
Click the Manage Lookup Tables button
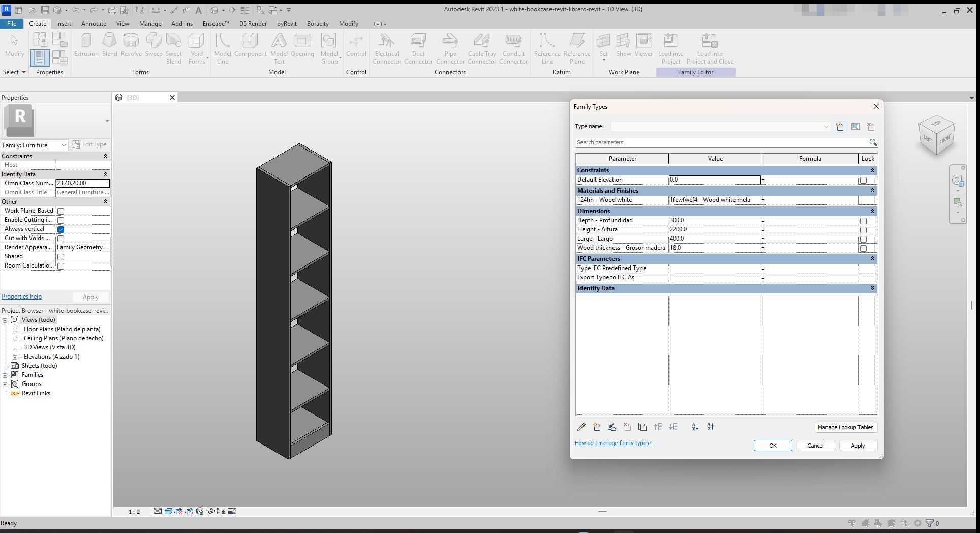(x=845, y=427)
